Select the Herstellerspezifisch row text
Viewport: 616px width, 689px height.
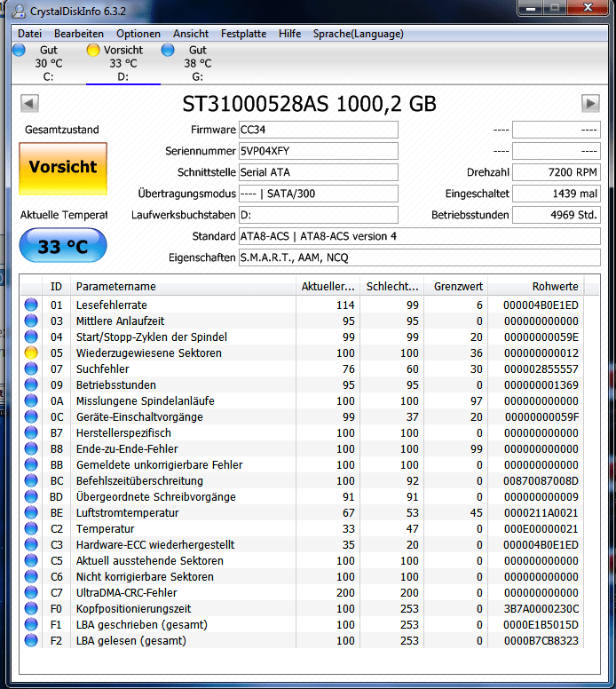point(123,432)
